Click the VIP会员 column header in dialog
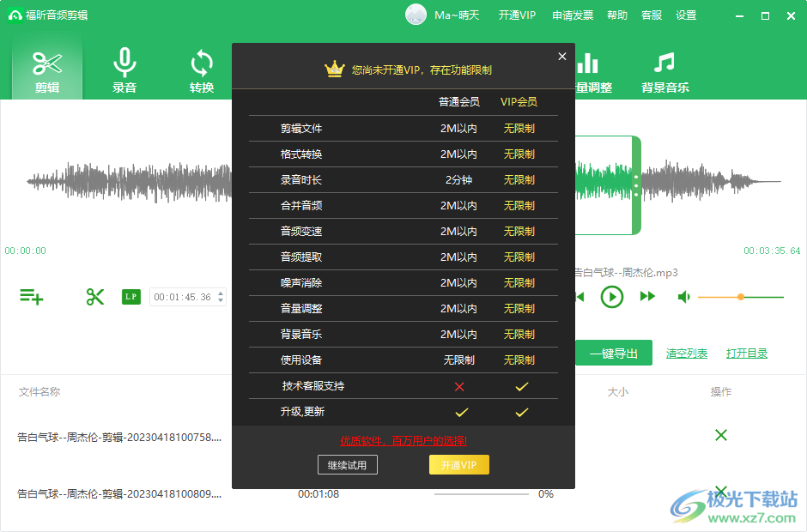Viewport: 807px width, 532px height. click(519, 102)
